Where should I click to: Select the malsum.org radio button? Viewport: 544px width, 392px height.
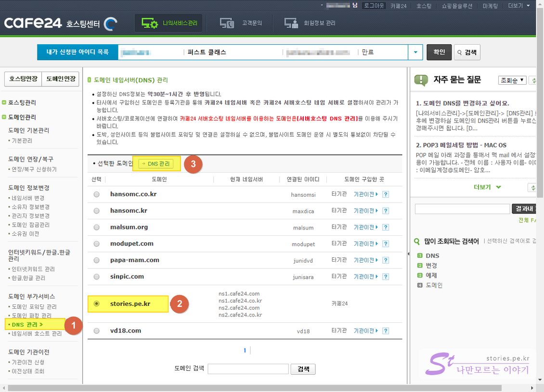[x=97, y=228]
